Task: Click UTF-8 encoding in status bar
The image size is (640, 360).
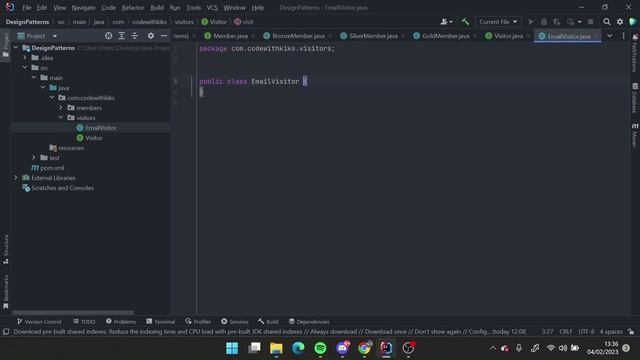Action: (586, 331)
